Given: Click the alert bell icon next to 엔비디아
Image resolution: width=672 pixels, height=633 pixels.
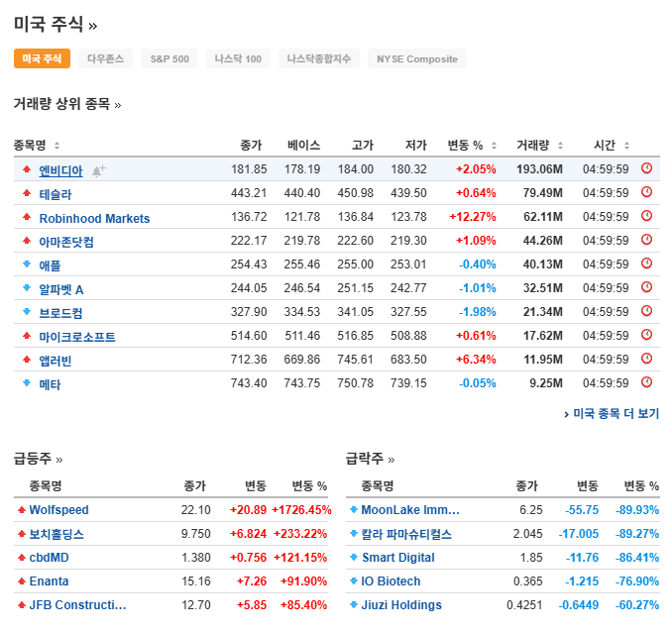Looking at the screenshot, I should pyautogui.click(x=98, y=170).
